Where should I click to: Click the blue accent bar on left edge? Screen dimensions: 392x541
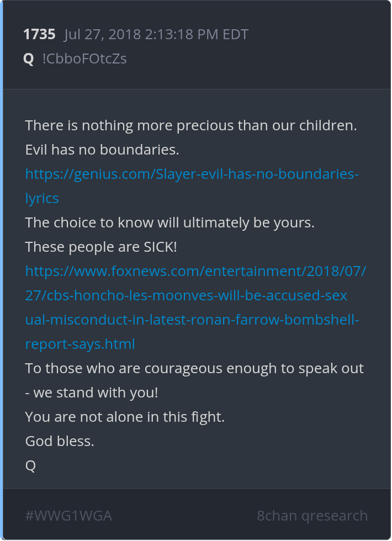pyautogui.click(x=2, y=270)
